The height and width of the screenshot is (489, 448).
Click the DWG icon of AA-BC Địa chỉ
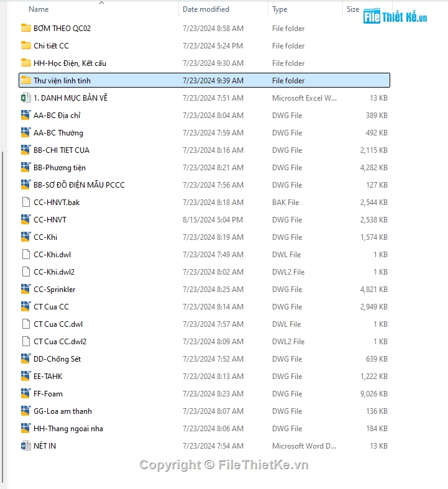tap(26, 115)
